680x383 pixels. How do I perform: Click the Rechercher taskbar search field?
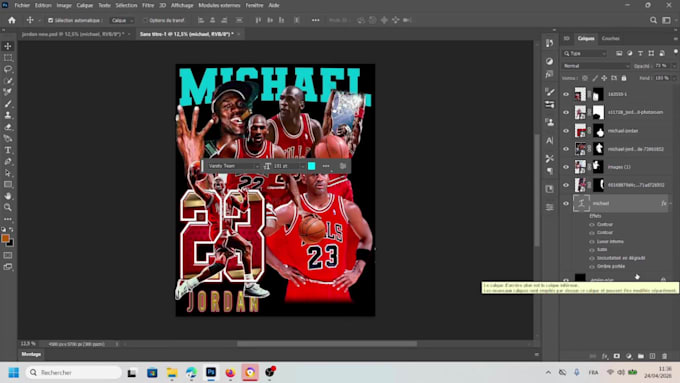[x=74, y=373]
